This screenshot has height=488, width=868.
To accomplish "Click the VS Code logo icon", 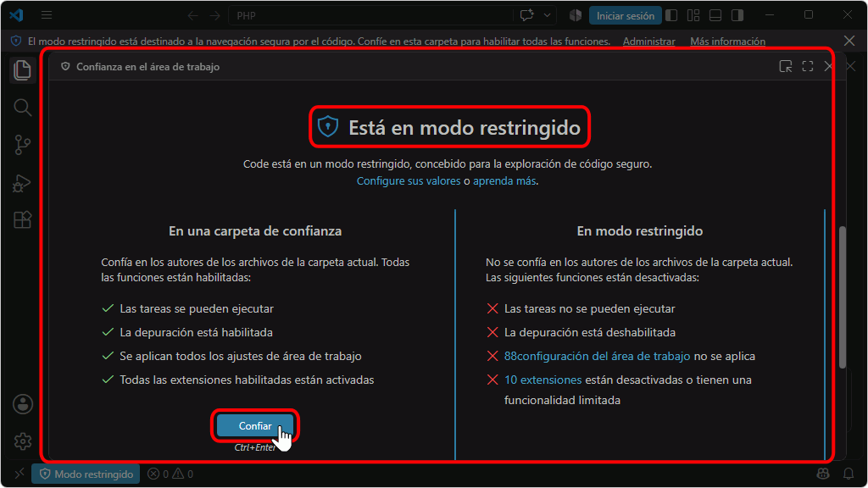I will (x=16, y=15).
